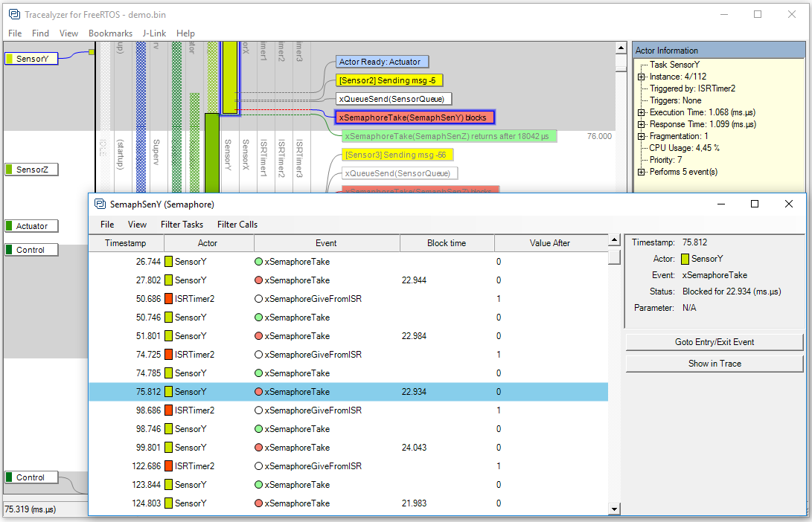812x522 pixels.
Task: Open the Filter Tasks menu
Action: (x=182, y=225)
